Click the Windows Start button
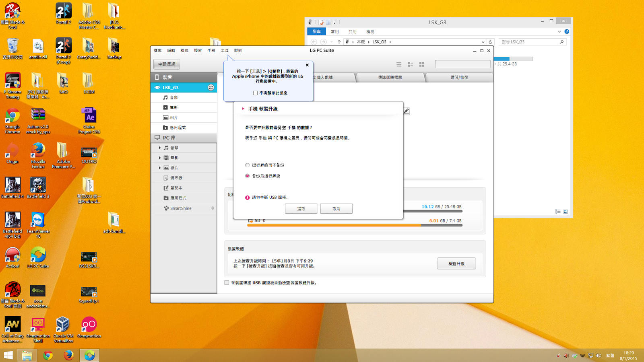 (x=8, y=355)
